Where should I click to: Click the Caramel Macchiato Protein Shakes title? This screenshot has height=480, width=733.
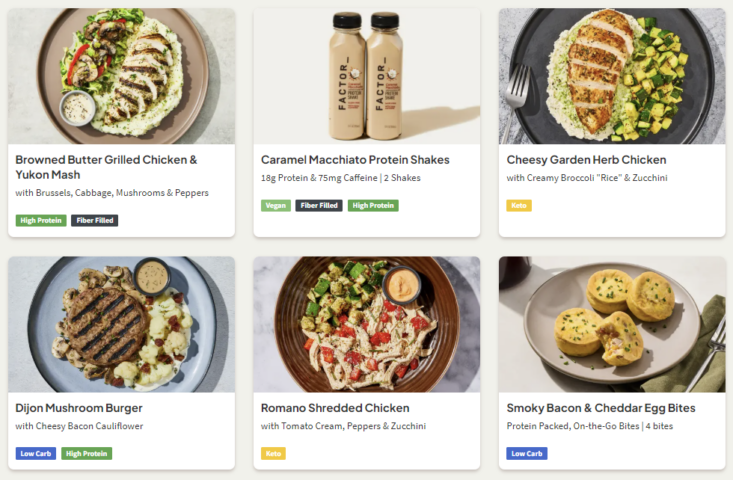(355, 160)
